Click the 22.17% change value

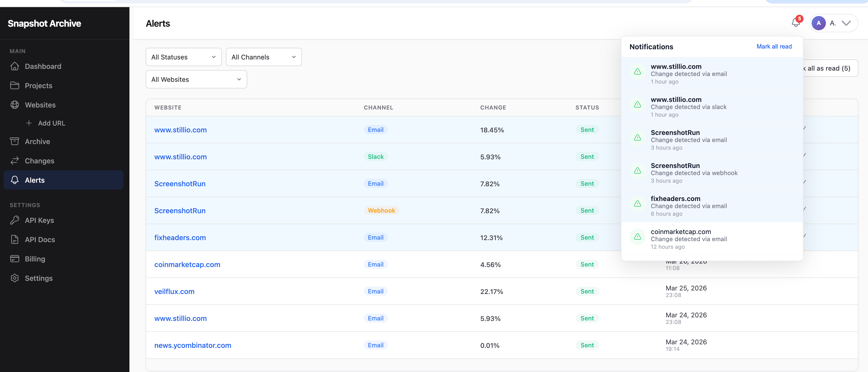pyautogui.click(x=491, y=292)
